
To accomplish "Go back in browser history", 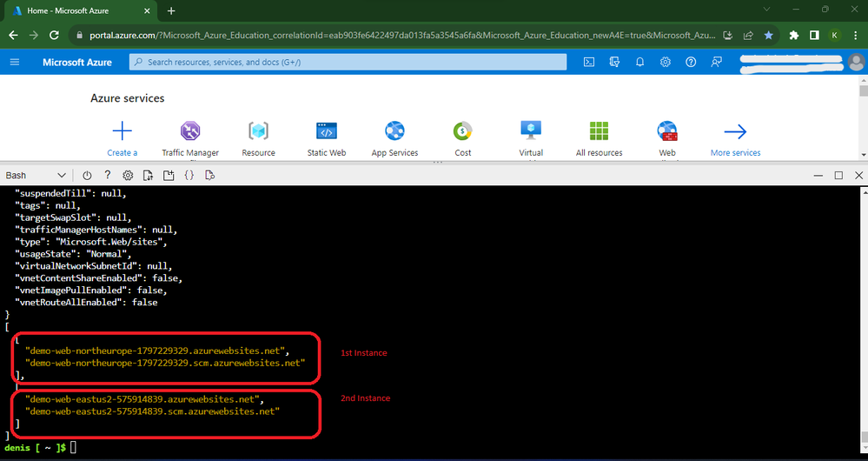I will pyautogui.click(x=13, y=35).
